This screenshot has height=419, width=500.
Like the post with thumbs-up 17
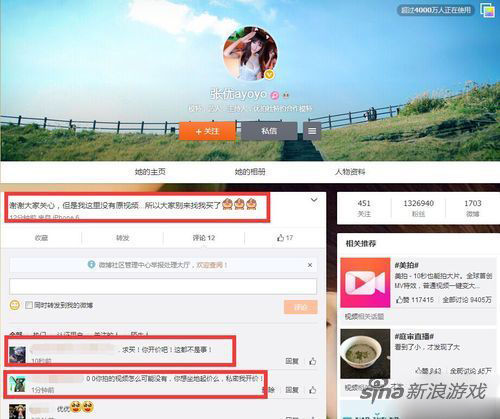pos(285,238)
